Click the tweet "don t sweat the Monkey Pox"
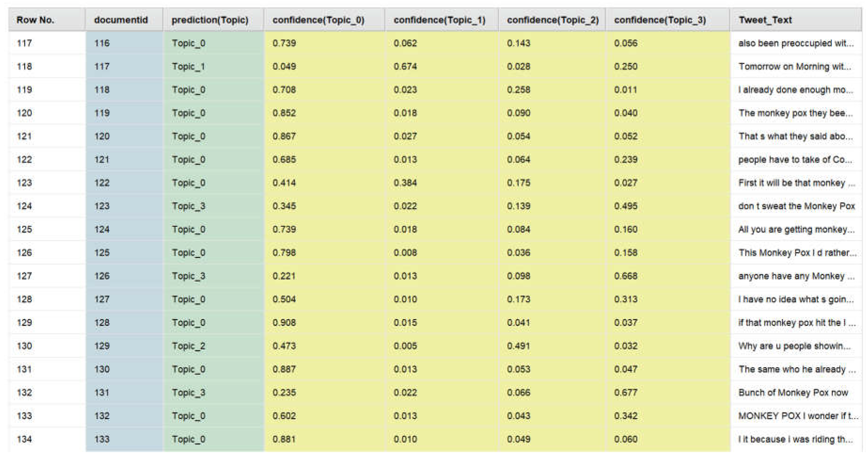Viewport: 868px width, 461px height. [x=796, y=206]
